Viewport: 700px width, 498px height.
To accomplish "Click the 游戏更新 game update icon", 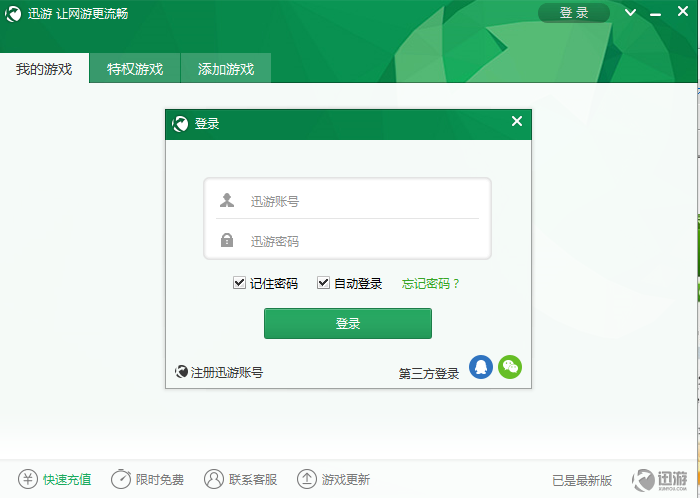I will point(308,479).
